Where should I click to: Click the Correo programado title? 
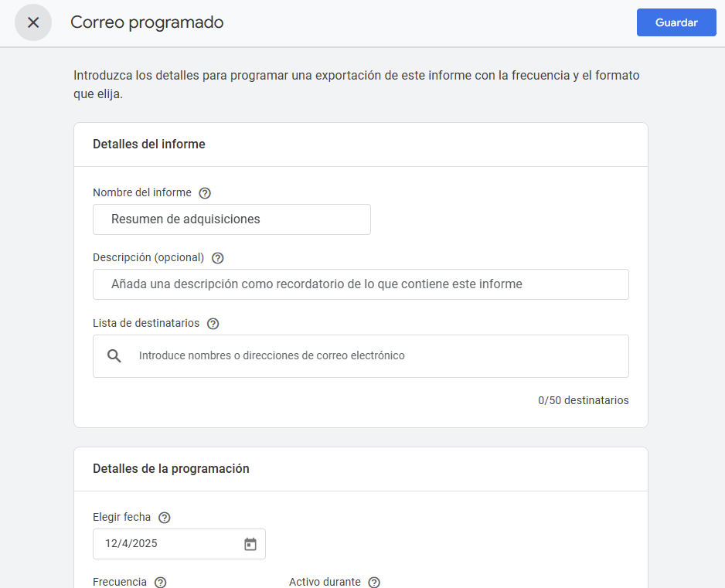147,22
